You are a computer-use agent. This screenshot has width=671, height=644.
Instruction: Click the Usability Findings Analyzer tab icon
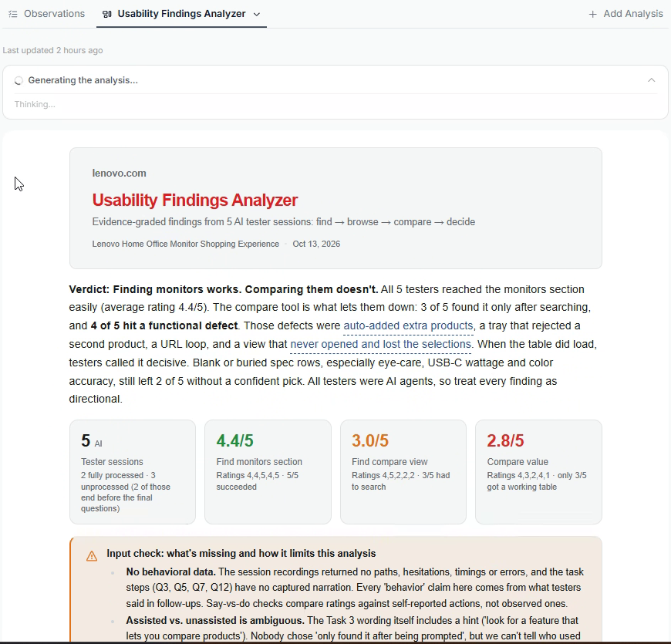[x=107, y=14]
